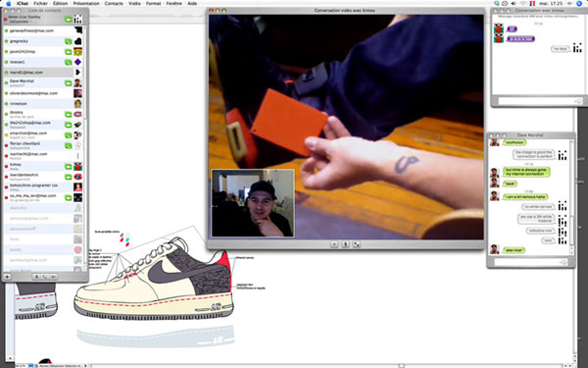Click the plus button under the video conversation
This screenshot has height=368, width=588.
pos(334,244)
